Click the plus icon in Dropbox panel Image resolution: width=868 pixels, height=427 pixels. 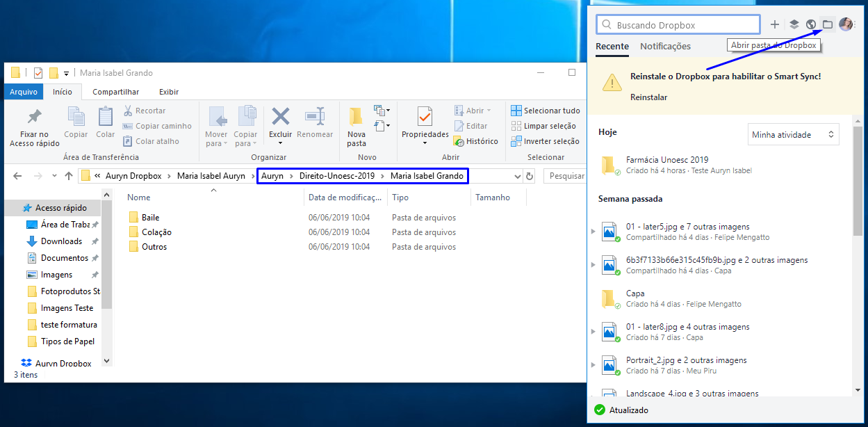click(x=775, y=24)
